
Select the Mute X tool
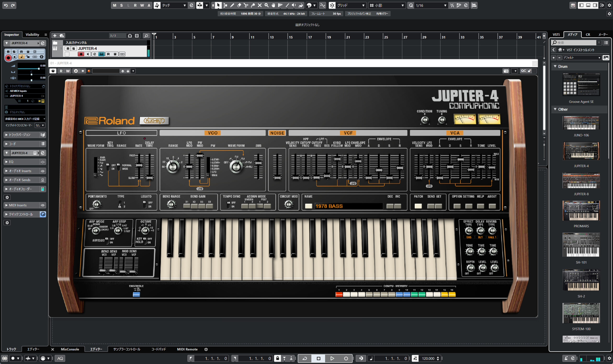260,5
